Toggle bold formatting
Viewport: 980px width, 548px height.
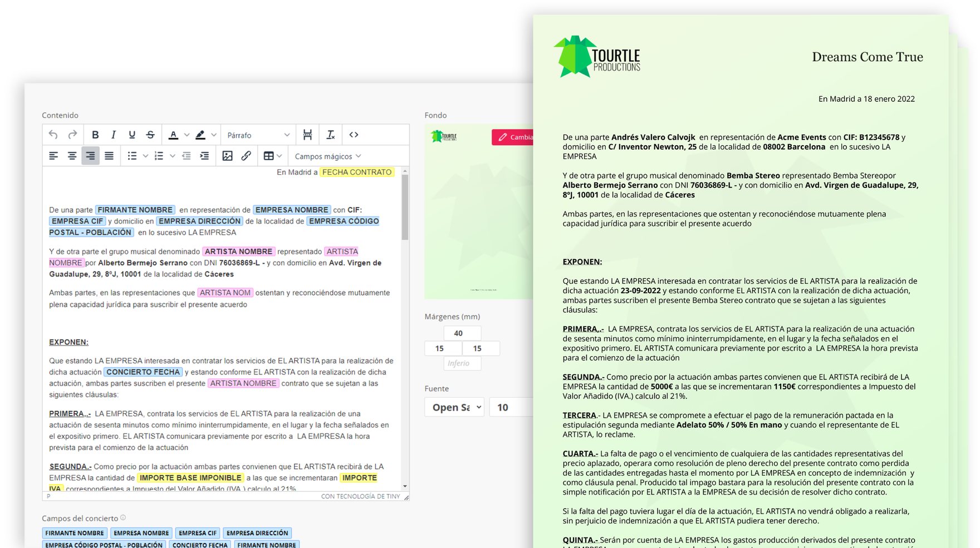click(x=95, y=135)
